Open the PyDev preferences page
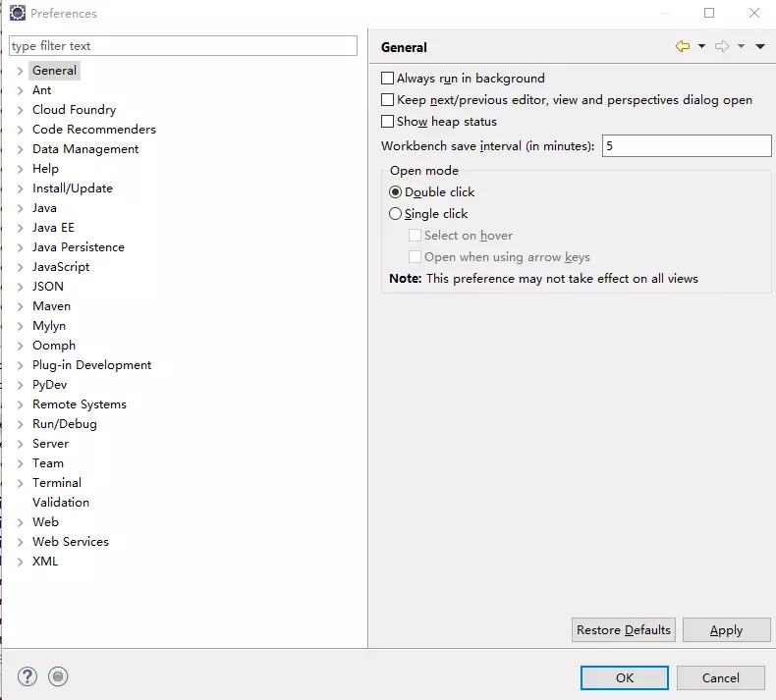Image resolution: width=776 pixels, height=700 pixels. click(x=49, y=385)
